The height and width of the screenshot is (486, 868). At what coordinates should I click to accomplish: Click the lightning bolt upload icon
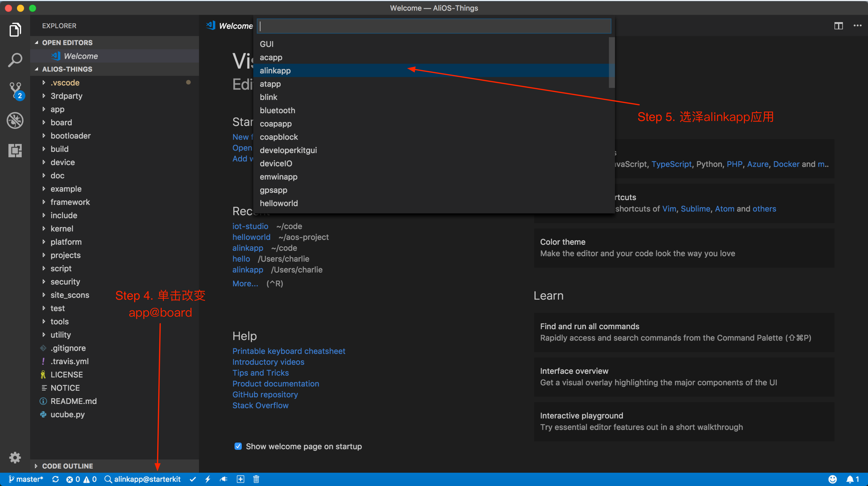pos(208,479)
